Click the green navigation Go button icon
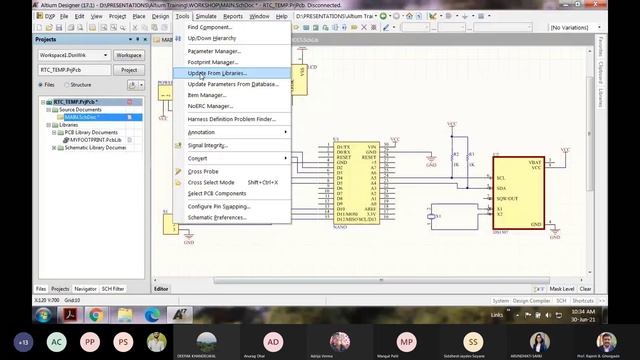Viewport: 640px width, 360px height. (383, 16)
